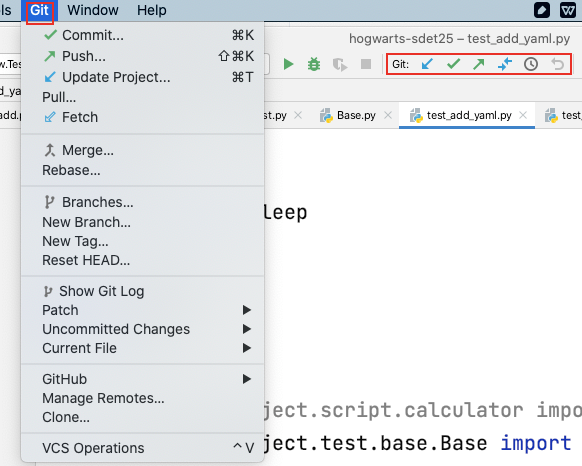The height and width of the screenshot is (466, 582).
Task: Click toolbar Commit green checkmark icon
Action: pyautogui.click(x=454, y=64)
